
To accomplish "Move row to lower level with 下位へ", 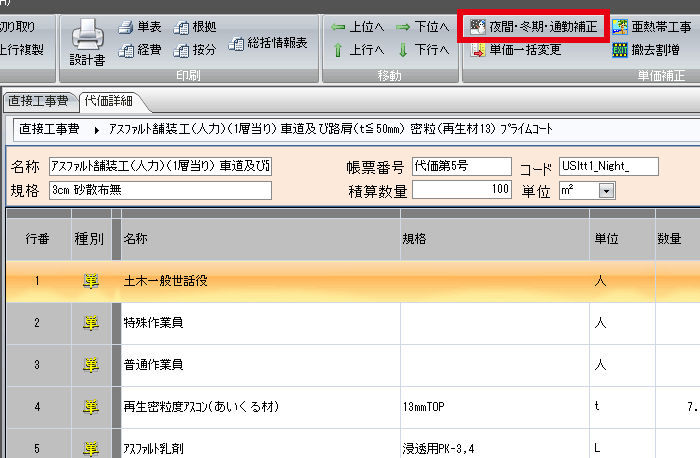I will pyautogui.click(x=421, y=27).
